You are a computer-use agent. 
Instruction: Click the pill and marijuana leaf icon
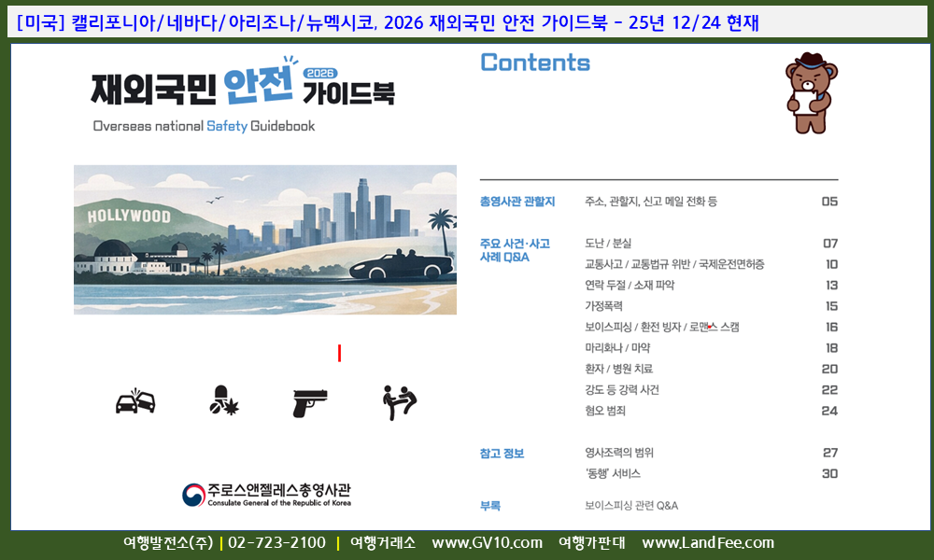[x=223, y=401]
